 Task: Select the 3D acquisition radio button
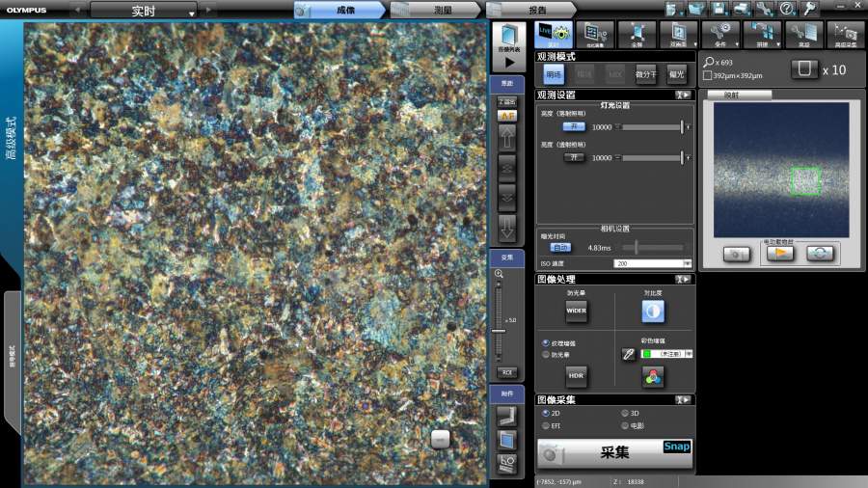click(x=625, y=414)
